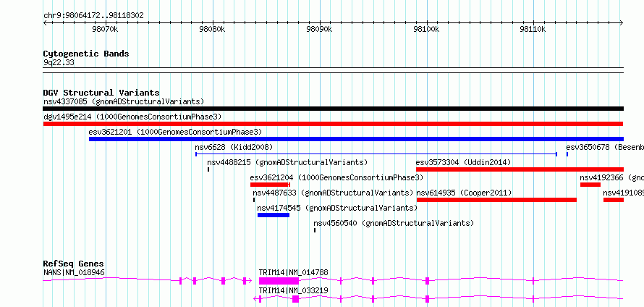This screenshot has height=307, width=644.
Task: Click the long blue esv3621201 bar
Action: [356, 139]
